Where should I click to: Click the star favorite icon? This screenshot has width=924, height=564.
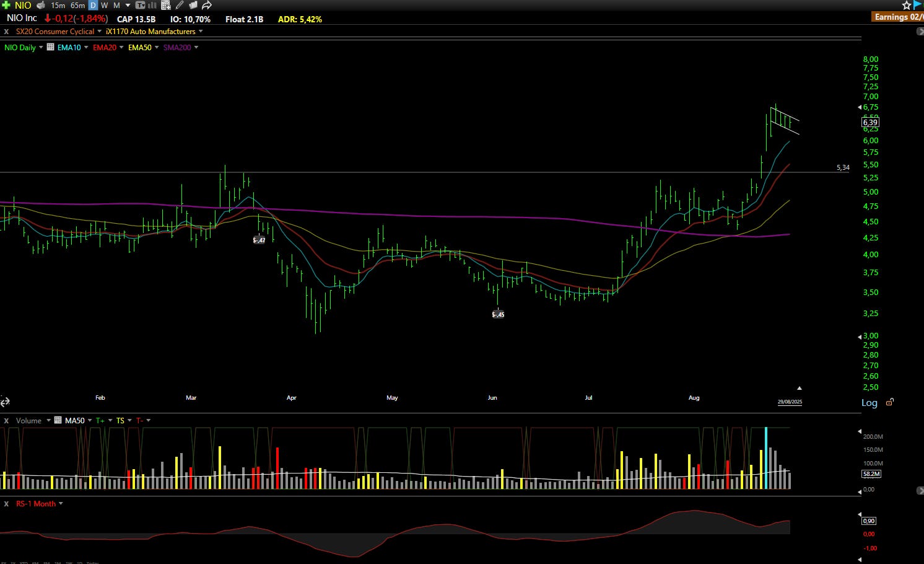907,5
